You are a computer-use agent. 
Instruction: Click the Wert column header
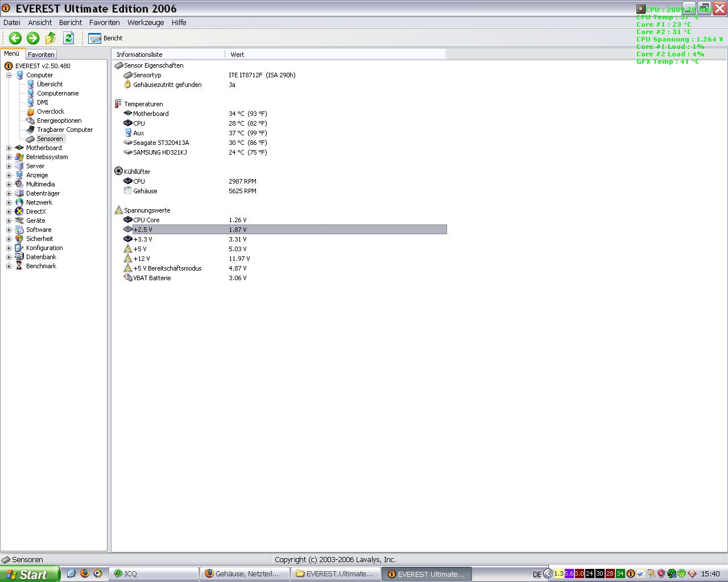click(x=336, y=55)
